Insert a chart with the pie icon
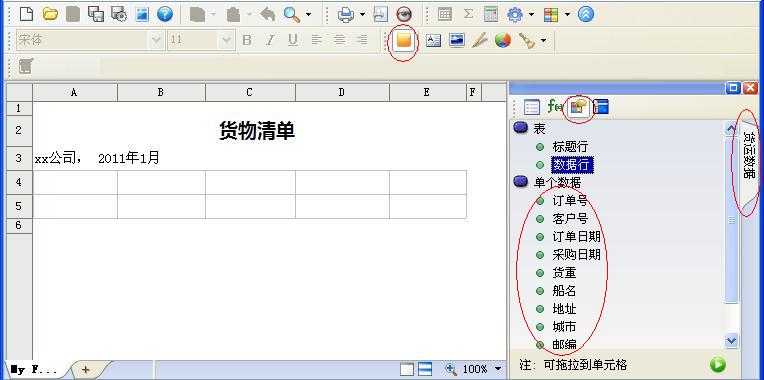Image resolution: width=764 pixels, height=380 pixels. [503, 40]
